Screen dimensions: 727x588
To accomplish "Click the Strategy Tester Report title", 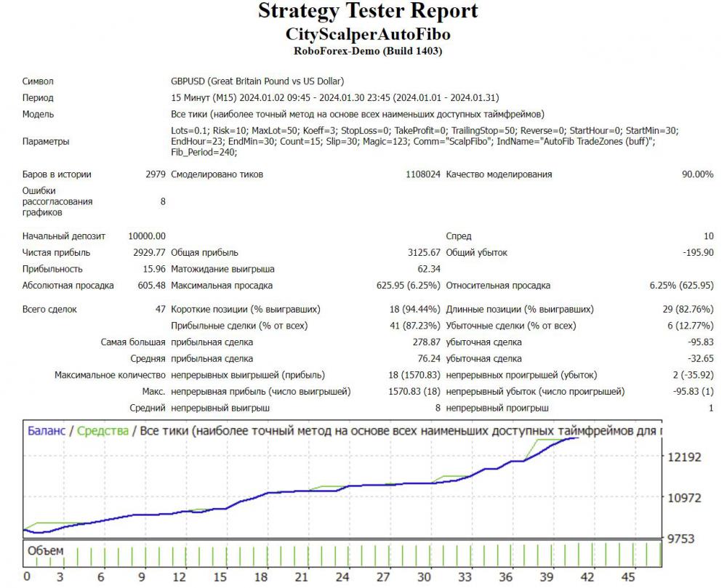I will 368,11.
